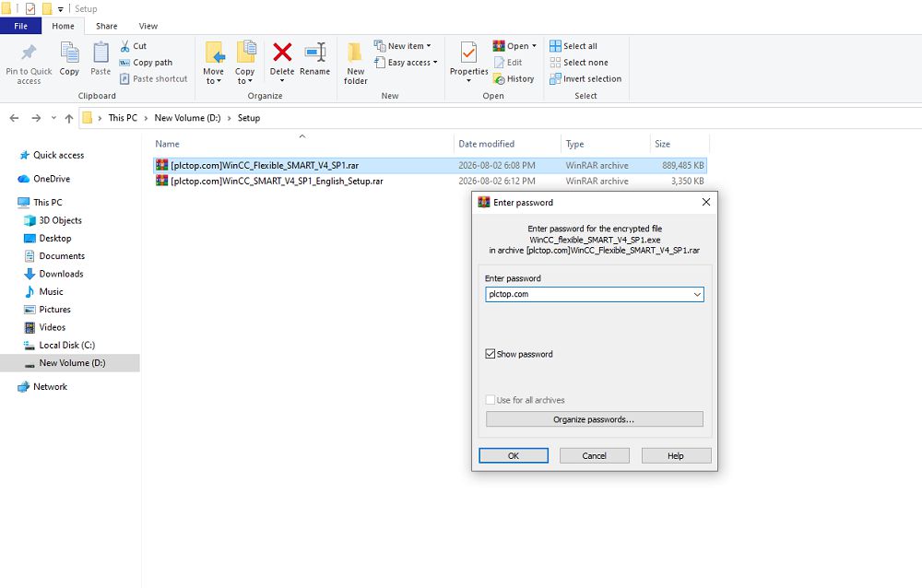Click the History ribbon command
The width and height of the screenshot is (922, 588).
point(514,78)
